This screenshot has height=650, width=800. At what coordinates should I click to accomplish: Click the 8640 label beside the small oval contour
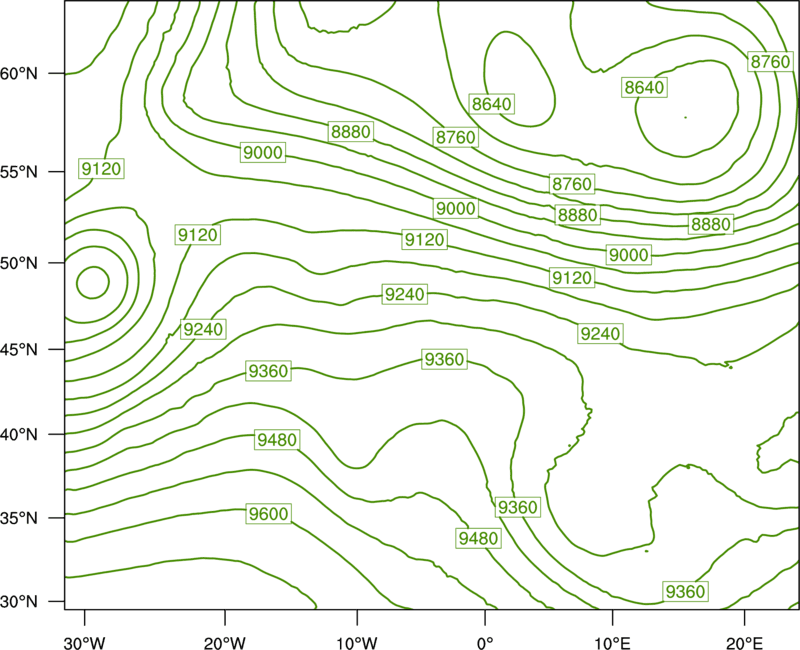[491, 104]
